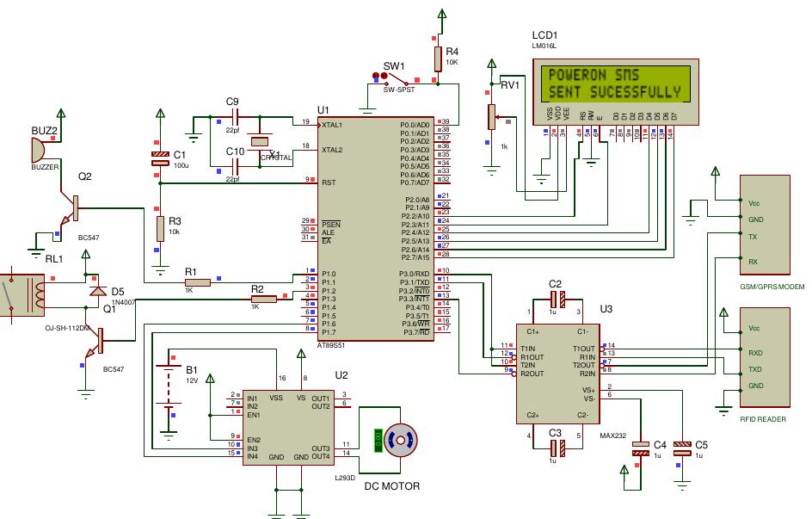Click the LM016L LCD display screen
812x519 pixels.
point(616,83)
